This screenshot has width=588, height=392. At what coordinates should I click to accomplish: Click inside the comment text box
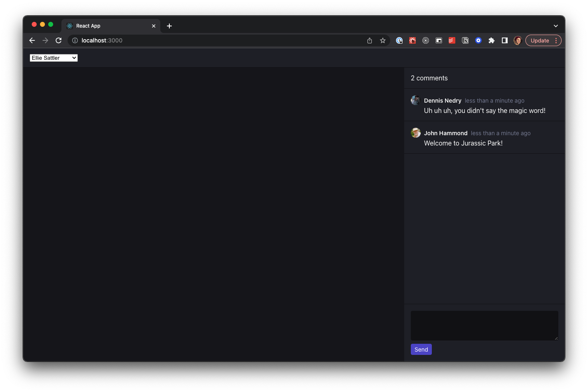coord(484,325)
